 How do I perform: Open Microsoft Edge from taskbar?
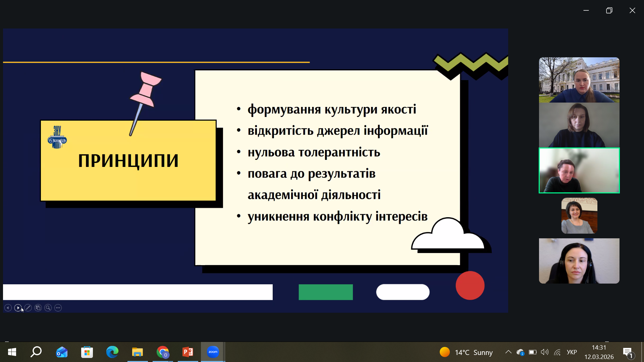[x=112, y=352]
